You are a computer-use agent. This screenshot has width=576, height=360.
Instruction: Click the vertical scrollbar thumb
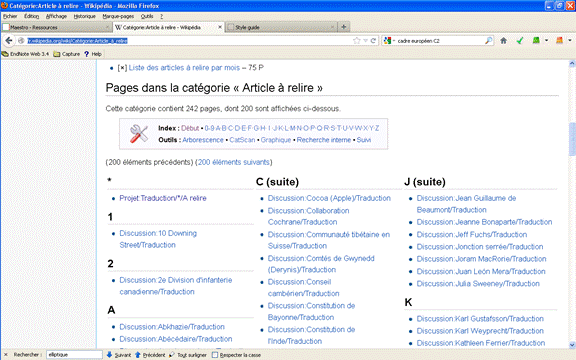click(x=572, y=140)
